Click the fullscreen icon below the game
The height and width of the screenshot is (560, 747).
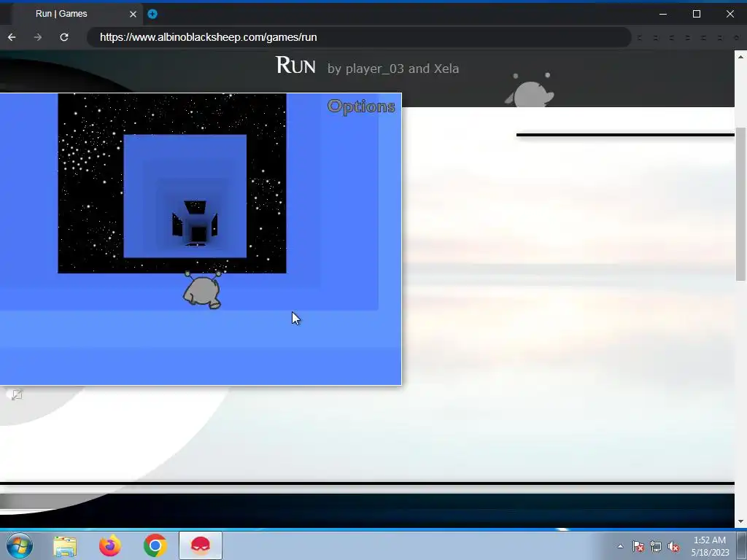[x=17, y=394]
